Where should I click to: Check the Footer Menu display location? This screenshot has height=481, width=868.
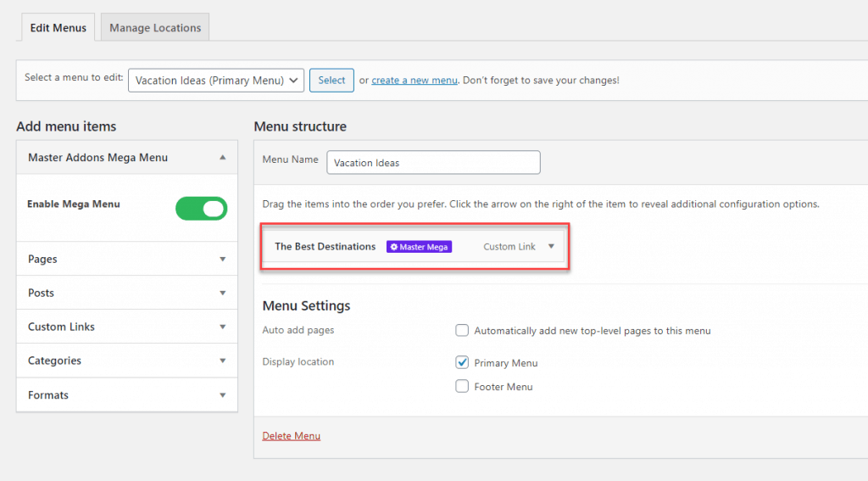pyautogui.click(x=462, y=387)
